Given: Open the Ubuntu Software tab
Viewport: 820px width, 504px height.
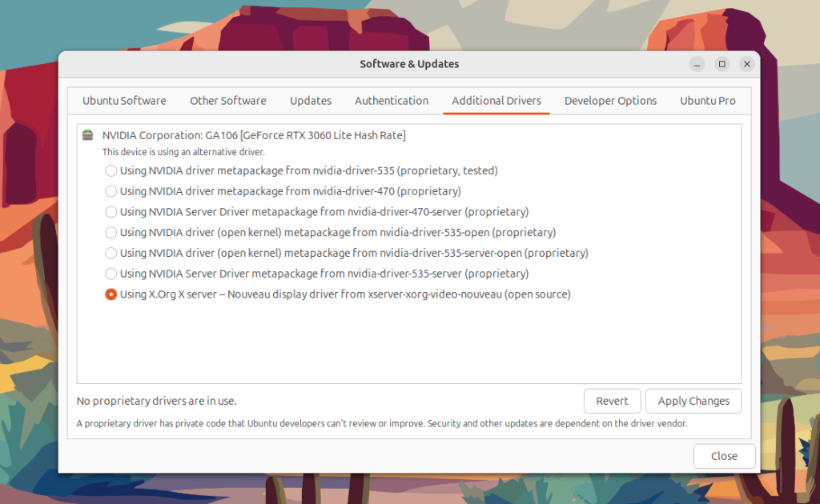Looking at the screenshot, I should 124,101.
